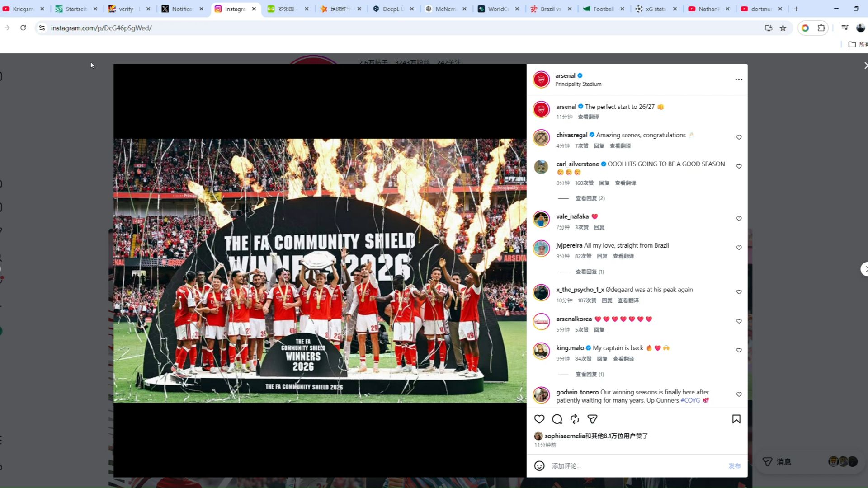The height and width of the screenshot is (488, 868).
Task: Go forward in browser history
Action: pos(7,28)
